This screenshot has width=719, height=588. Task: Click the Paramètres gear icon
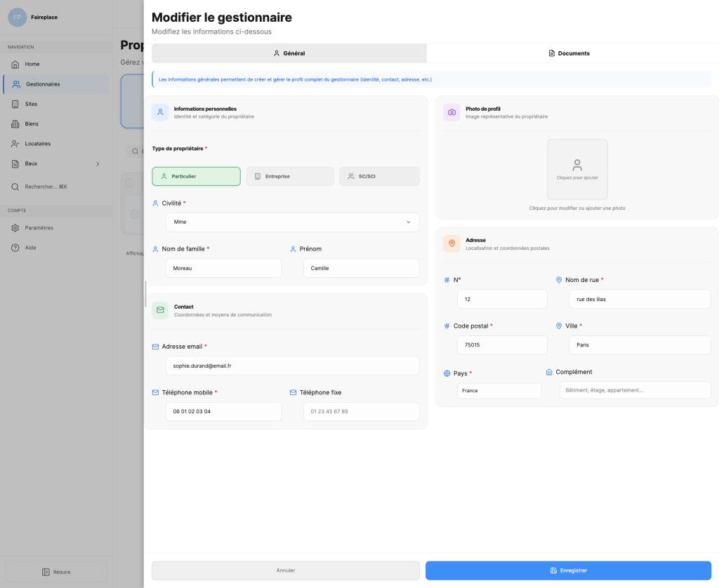point(15,228)
